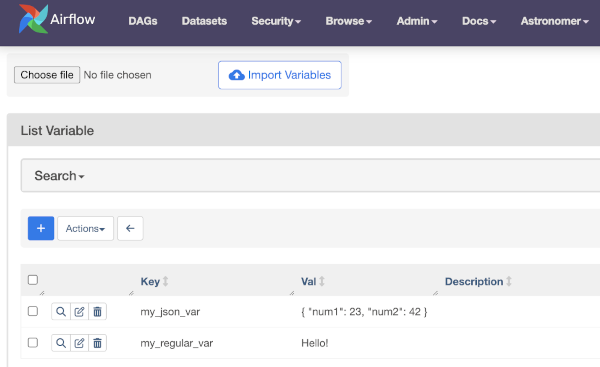Click the Airflow pinwheel logo
Screen dimensions: 600x367
(33, 18)
